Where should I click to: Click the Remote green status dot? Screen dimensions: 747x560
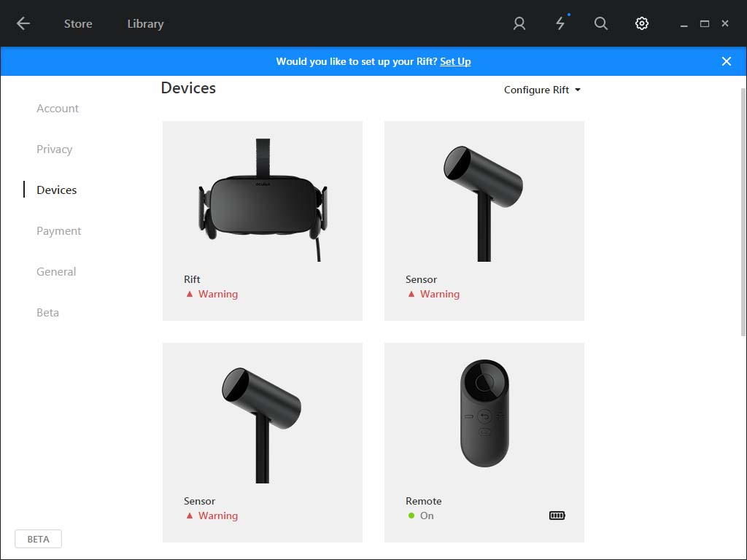tap(411, 516)
